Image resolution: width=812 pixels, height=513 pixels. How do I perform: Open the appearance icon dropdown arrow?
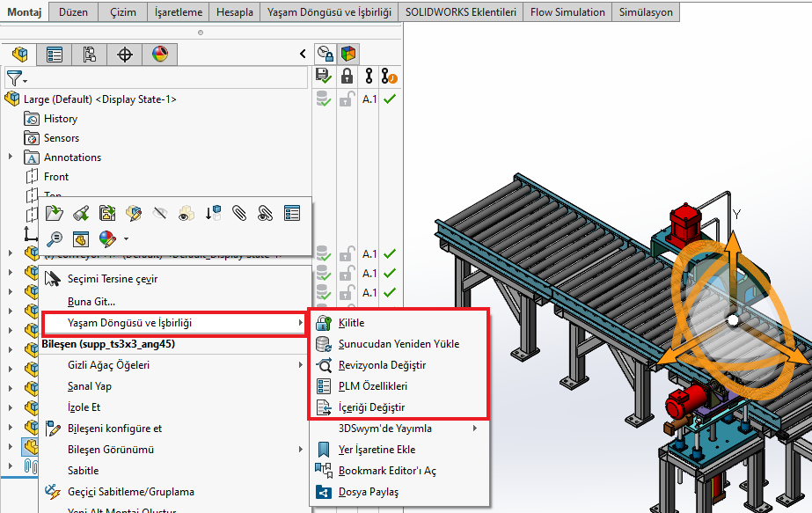point(126,238)
